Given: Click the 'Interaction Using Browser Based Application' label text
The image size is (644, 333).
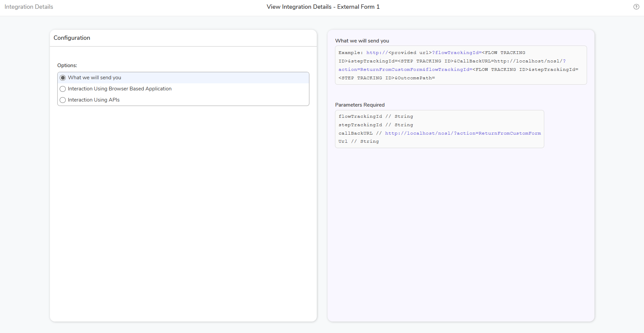Looking at the screenshot, I should click(x=120, y=89).
